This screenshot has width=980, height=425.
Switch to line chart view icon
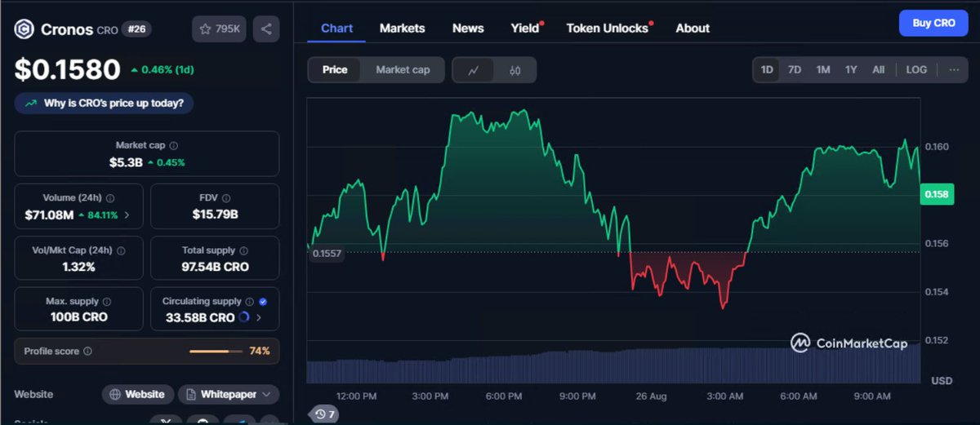coord(473,70)
